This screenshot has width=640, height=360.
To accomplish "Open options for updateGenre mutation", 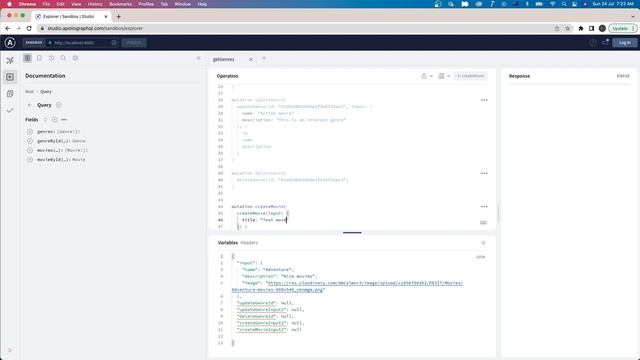I will point(484,100).
